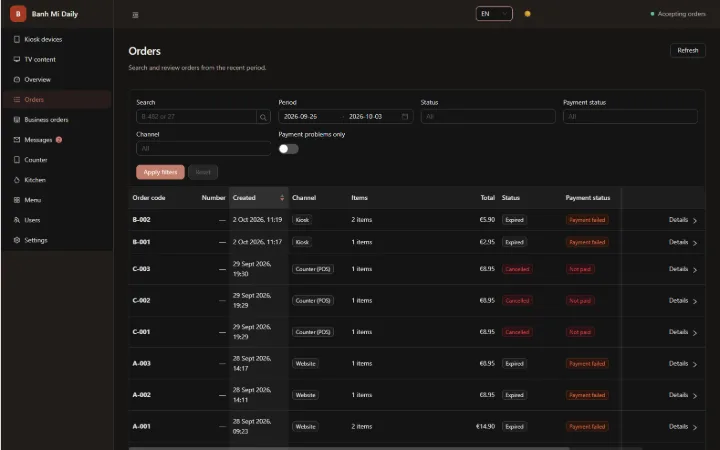Click the horizontal scrollbar below the table
This screenshot has height=450, width=720.
tap(349, 448)
